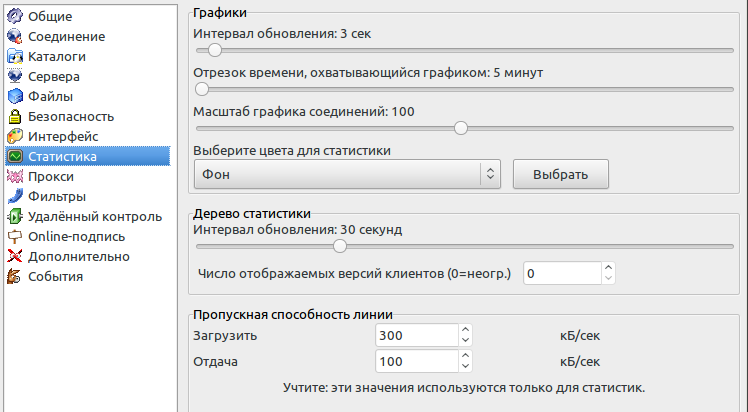Open the Фон color selection dropdown
Screen dimensions: 748x412
coord(347,174)
